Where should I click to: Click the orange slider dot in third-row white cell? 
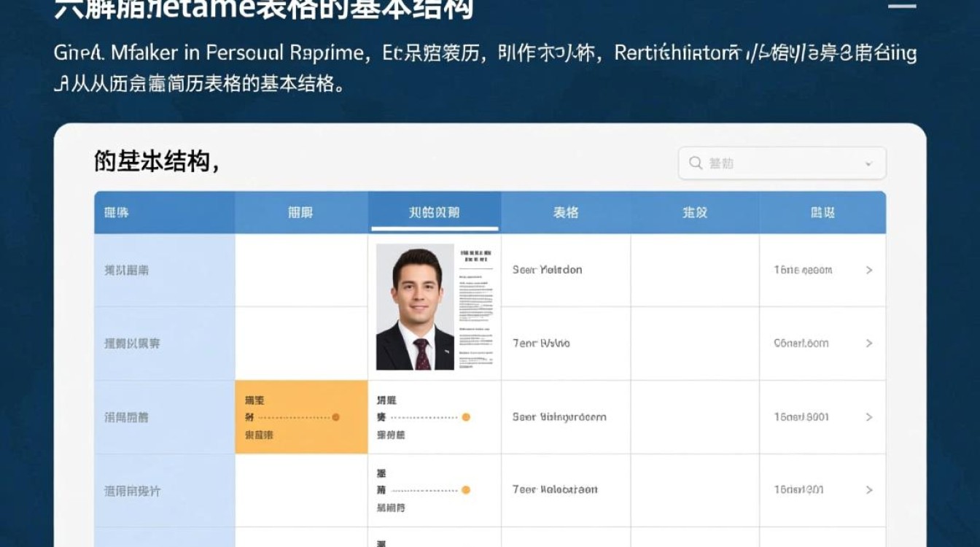click(466, 417)
